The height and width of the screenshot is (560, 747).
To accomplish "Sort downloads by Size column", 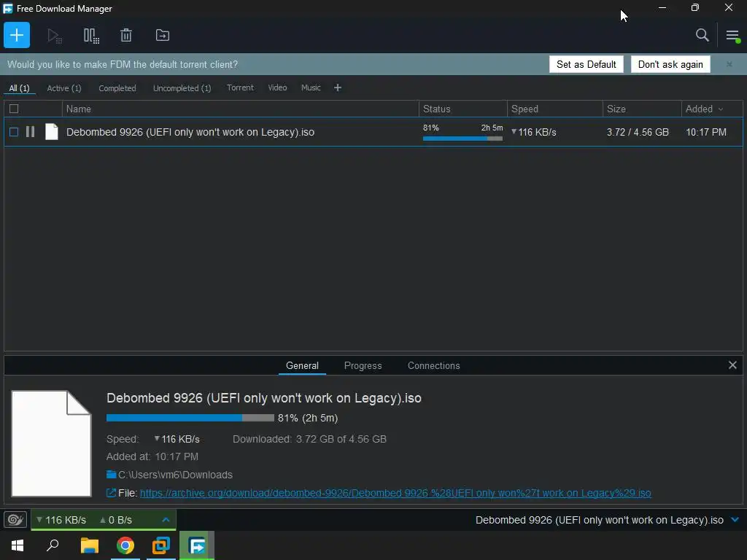I will click(x=642, y=109).
